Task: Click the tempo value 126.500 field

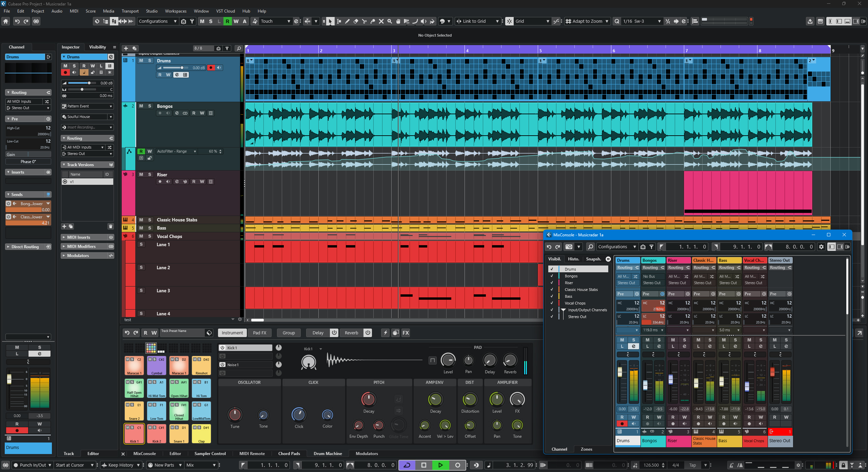Action: click(651, 465)
